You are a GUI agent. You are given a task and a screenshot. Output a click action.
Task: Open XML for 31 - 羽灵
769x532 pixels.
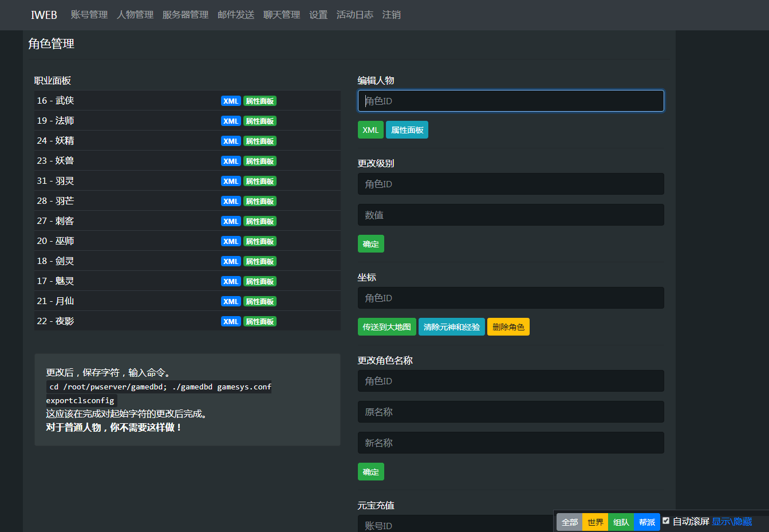click(x=231, y=181)
